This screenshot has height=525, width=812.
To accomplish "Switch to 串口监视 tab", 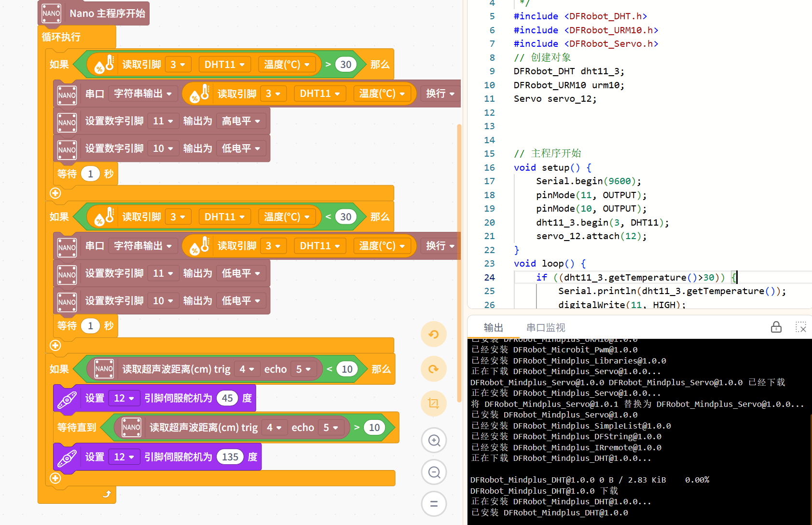I will tap(545, 327).
